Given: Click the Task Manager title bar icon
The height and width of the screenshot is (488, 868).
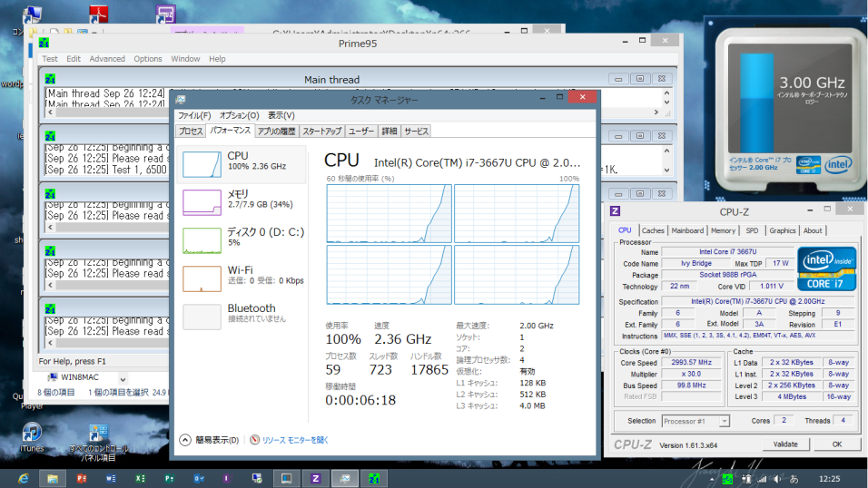Looking at the screenshot, I should click(x=181, y=100).
